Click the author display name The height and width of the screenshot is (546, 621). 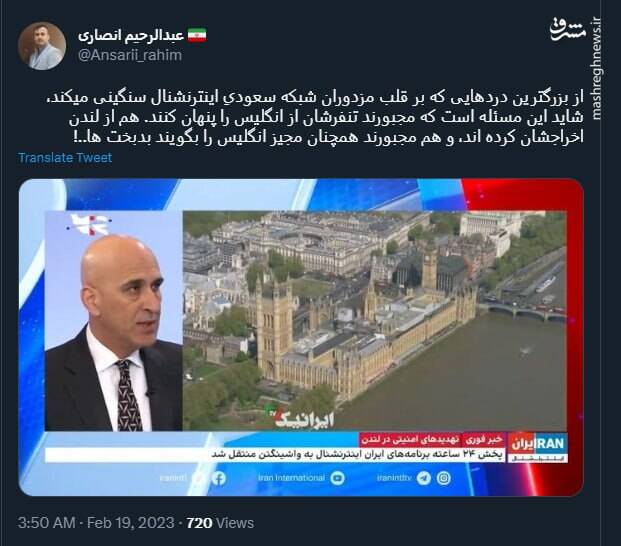point(131,36)
